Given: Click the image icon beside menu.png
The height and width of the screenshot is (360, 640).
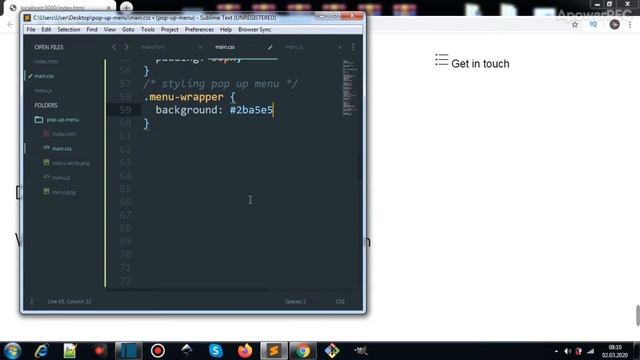Looking at the screenshot, I should 46,191.
